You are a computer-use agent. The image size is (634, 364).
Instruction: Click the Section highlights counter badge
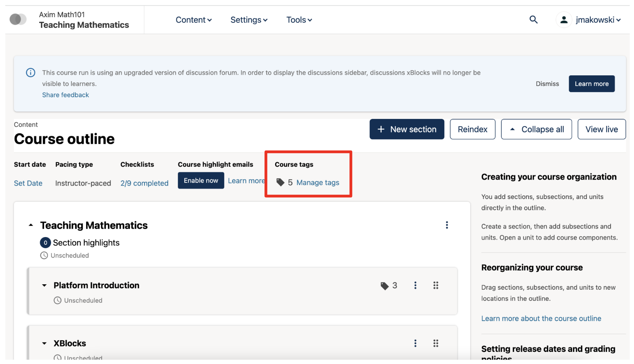[45, 242]
